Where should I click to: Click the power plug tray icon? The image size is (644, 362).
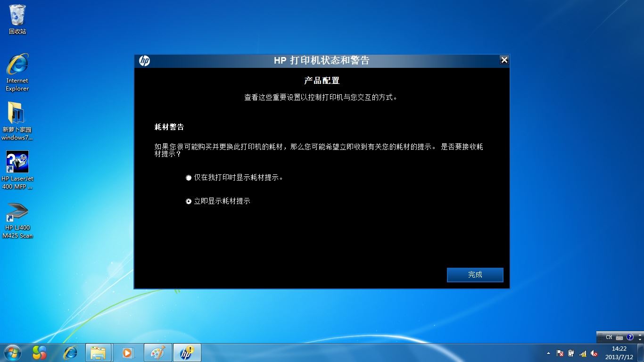[x=571, y=353]
